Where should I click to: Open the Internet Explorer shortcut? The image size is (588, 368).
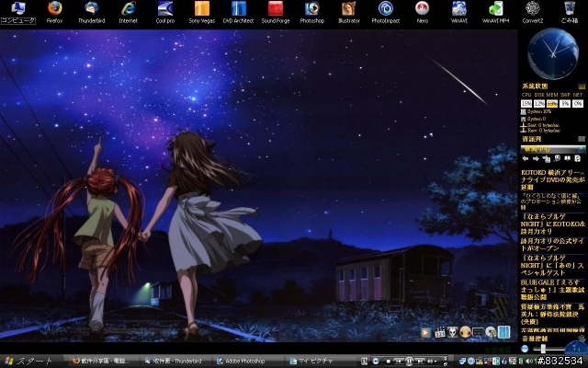point(129,12)
